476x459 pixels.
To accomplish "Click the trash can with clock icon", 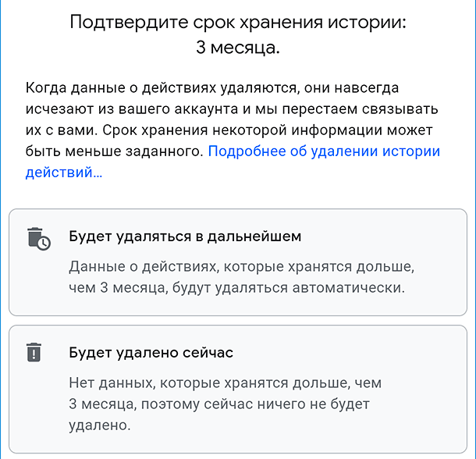I will (x=38, y=238).
